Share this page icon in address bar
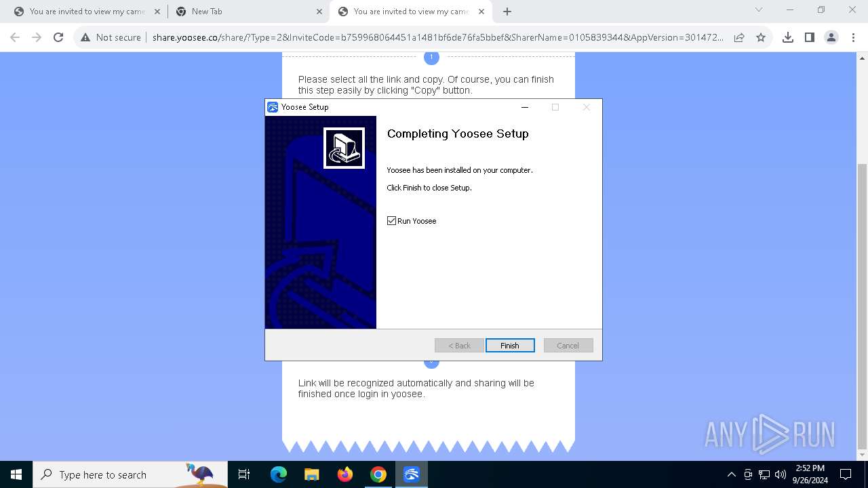 click(x=739, y=37)
